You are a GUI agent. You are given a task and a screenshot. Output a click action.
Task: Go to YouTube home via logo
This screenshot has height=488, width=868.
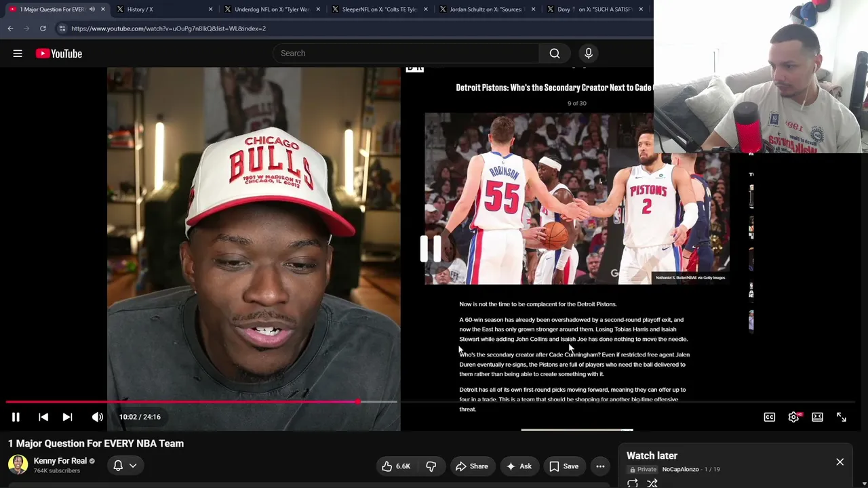pos(59,54)
